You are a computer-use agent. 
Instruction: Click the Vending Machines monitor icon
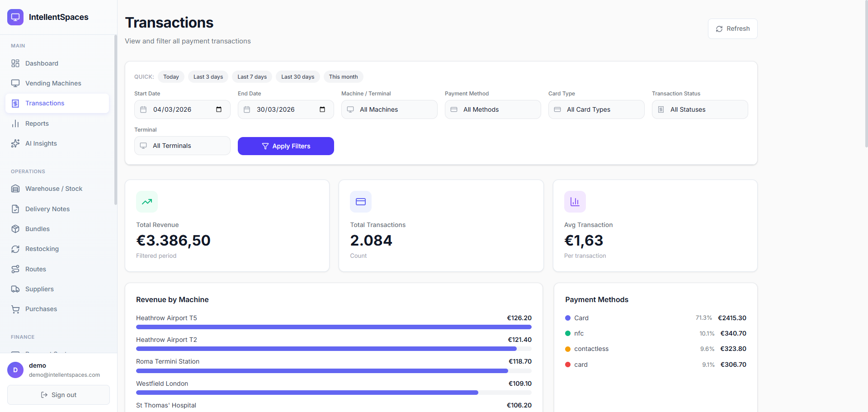[x=15, y=83]
